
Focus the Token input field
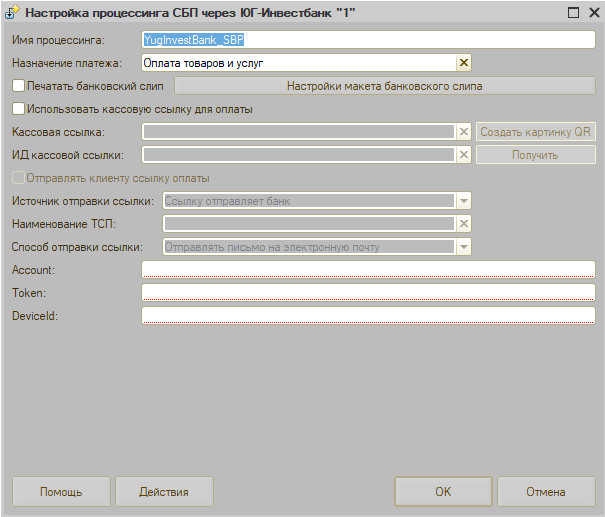coord(368,292)
